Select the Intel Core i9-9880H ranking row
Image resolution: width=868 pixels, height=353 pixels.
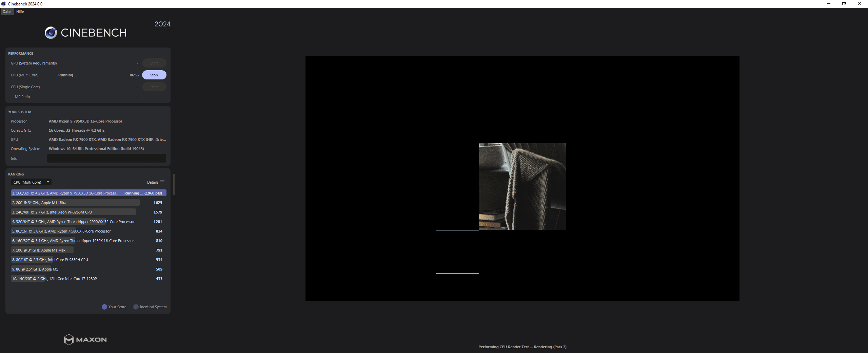88,260
